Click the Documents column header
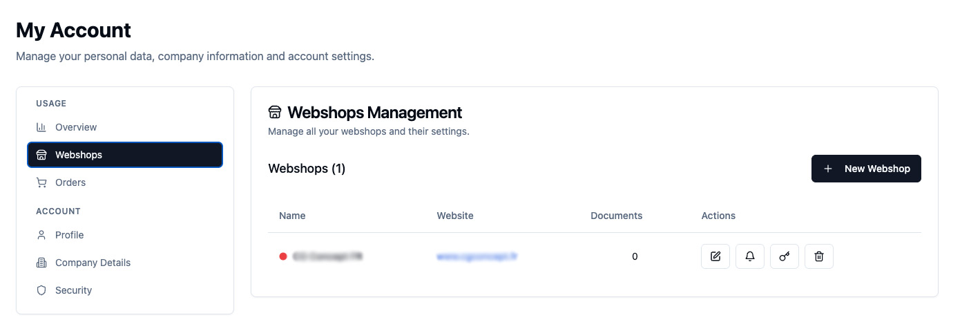Image resolution: width=980 pixels, height=331 pixels. (617, 216)
